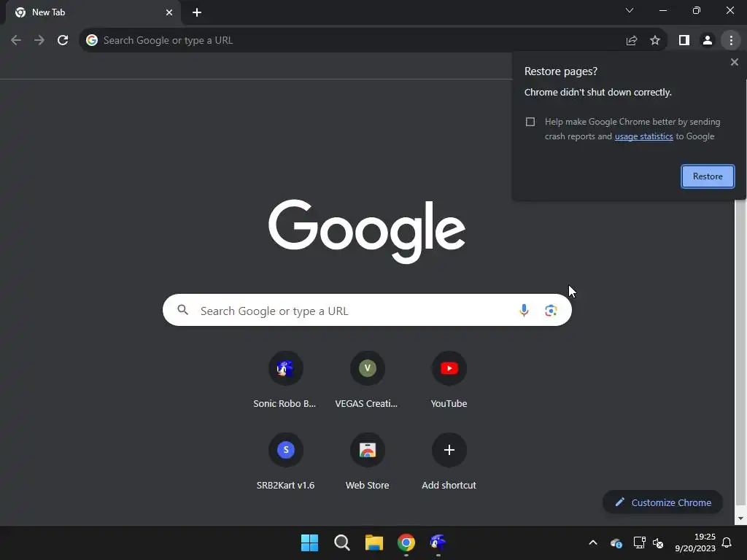The width and height of the screenshot is (747, 560).
Task: Open the tab search chevron
Action: click(630, 10)
